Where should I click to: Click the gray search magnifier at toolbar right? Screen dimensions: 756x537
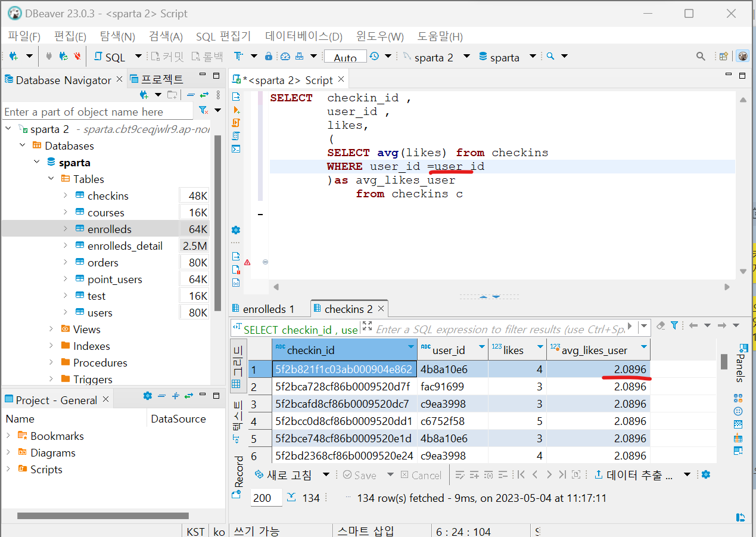pyautogui.click(x=701, y=57)
